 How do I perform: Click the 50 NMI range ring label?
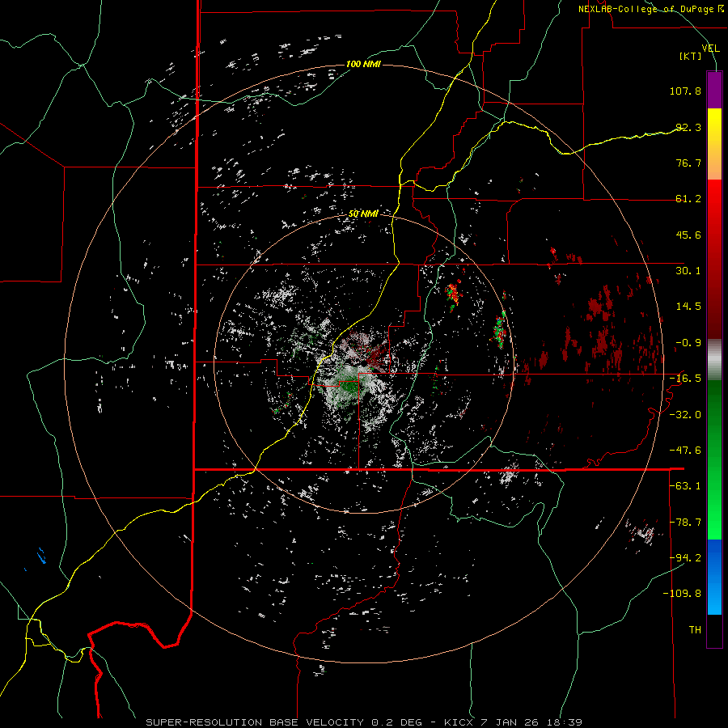point(363,214)
